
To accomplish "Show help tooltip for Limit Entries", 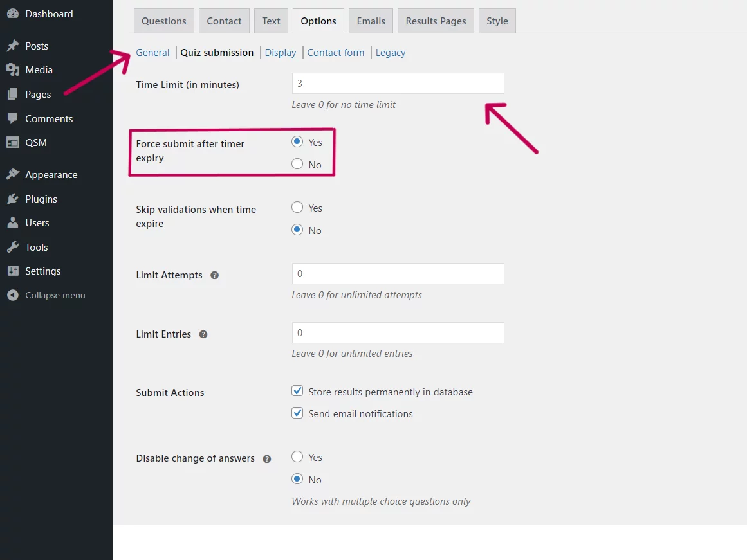I will pos(203,334).
